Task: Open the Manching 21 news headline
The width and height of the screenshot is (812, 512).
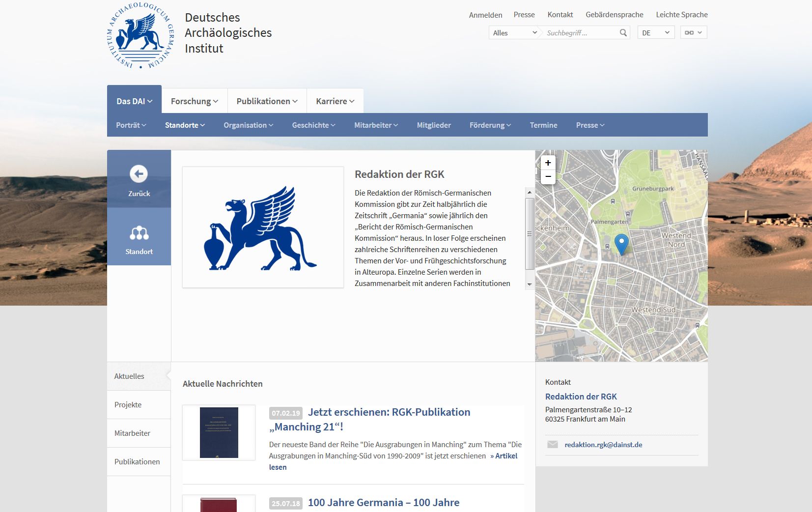Action: coord(369,420)
